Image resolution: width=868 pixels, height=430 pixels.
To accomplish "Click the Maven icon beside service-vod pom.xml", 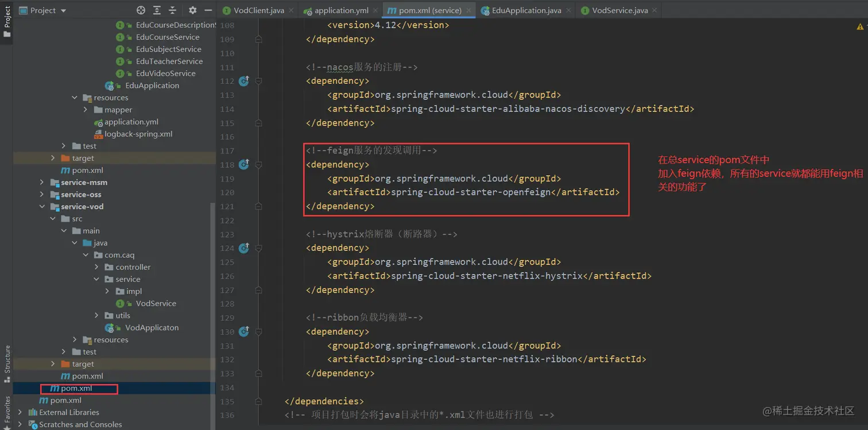I will coord(65,376).
